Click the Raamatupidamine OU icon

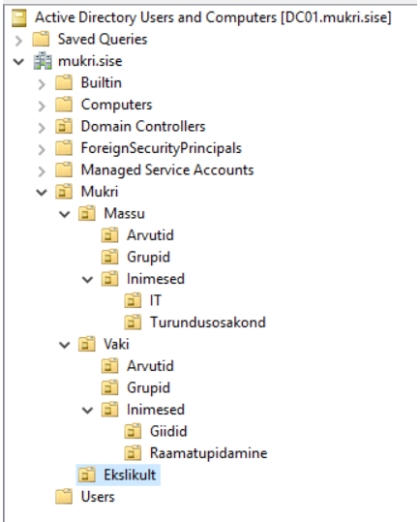(133, 453)
